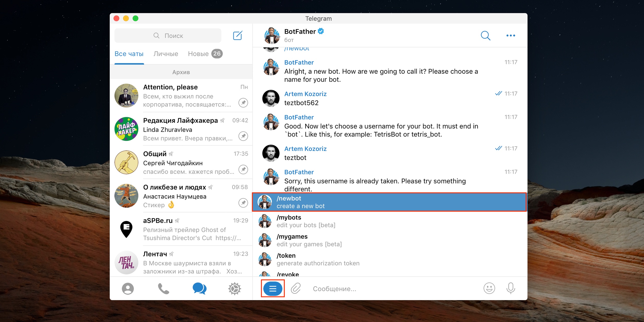Open the Settings gear icon
The image size is (644, 322).
[235, 289]
